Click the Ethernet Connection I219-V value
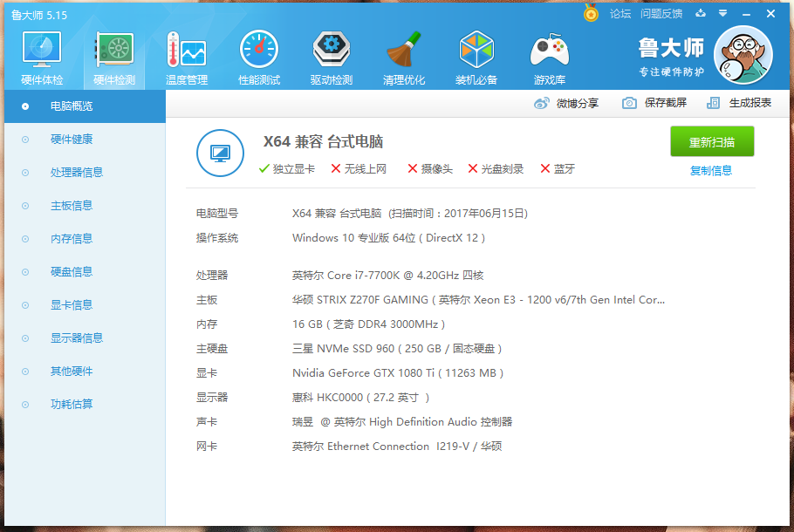The image size is (794, 532). 397,447
